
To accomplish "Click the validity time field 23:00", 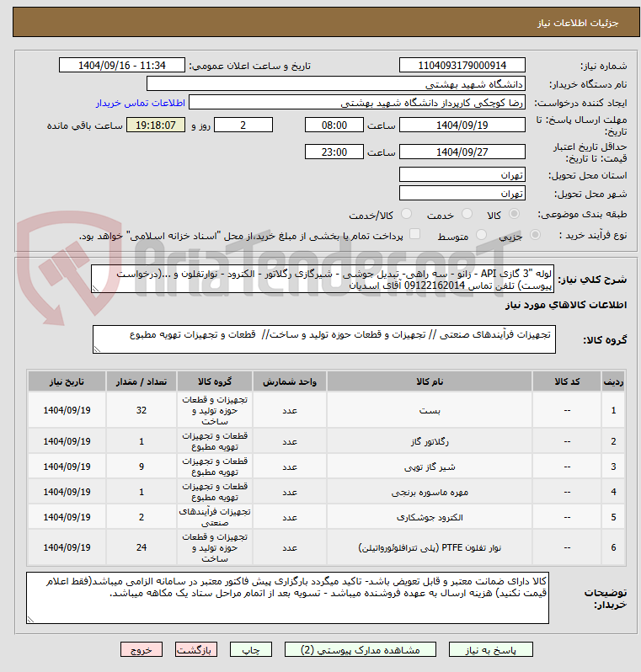I will pyautogui.click(x=334, y=152).
